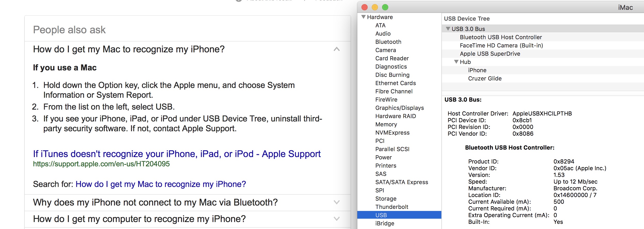Collapse the USB 3.0 Bus tree
The image size is (644, 229).
[448, 29]
